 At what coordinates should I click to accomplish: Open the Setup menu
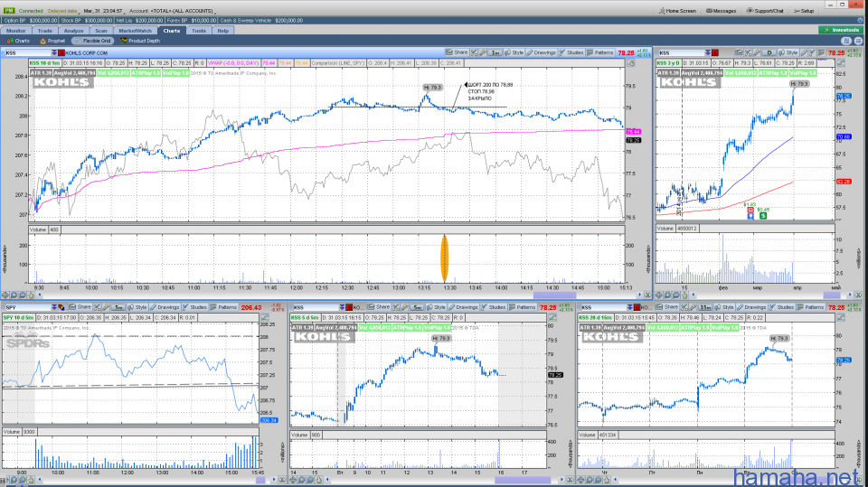804,11
